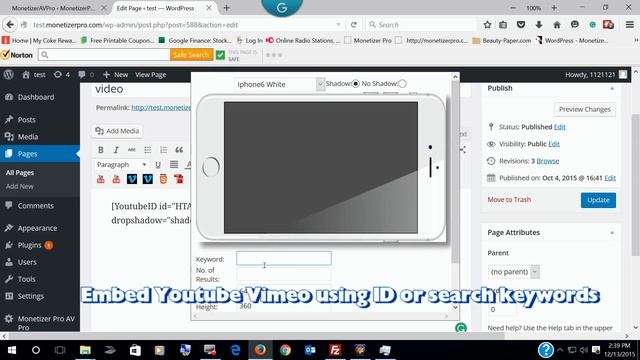Screen dimensions: 640x360
Task: Click the browser back button
Action: pyautogui.click(x=10, y=25)
